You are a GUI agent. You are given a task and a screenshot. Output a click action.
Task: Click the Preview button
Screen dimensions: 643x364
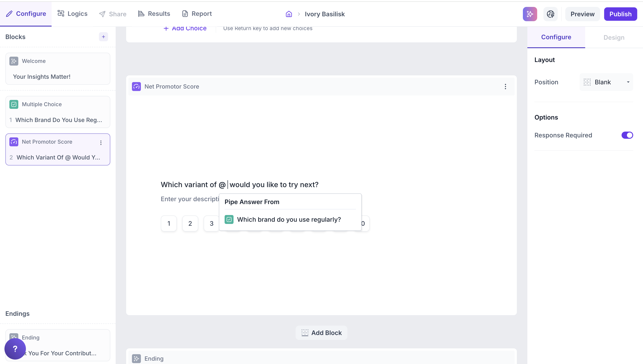tap(582, 14)
